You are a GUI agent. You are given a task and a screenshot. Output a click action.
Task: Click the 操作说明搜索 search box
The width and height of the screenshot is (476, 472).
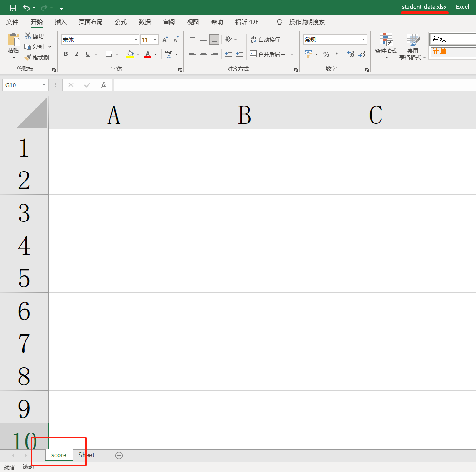click(307, 22)
